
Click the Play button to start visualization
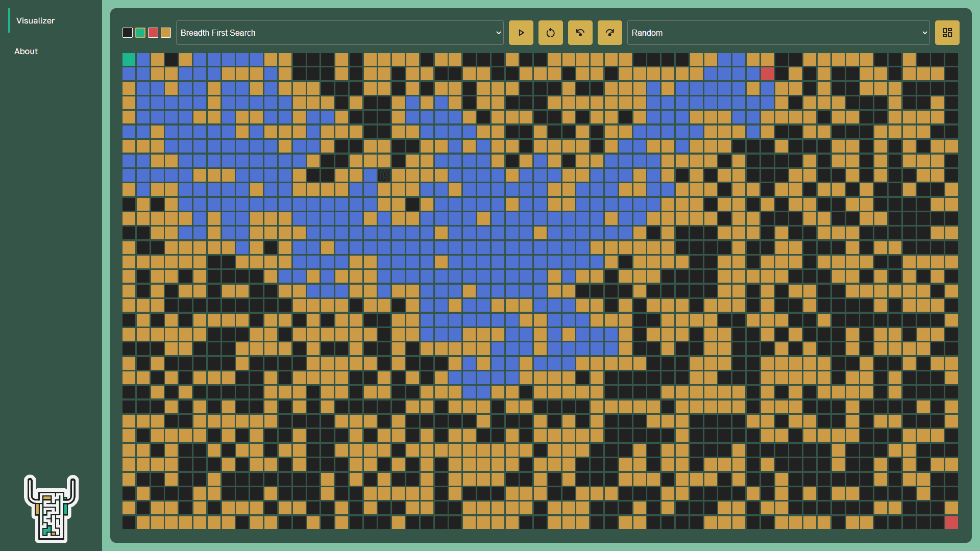pos(521,33)
